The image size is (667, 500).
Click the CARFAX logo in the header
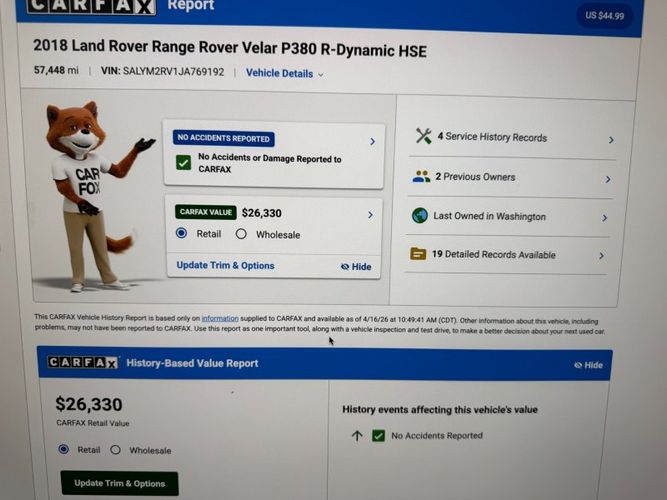coord(91,5)
